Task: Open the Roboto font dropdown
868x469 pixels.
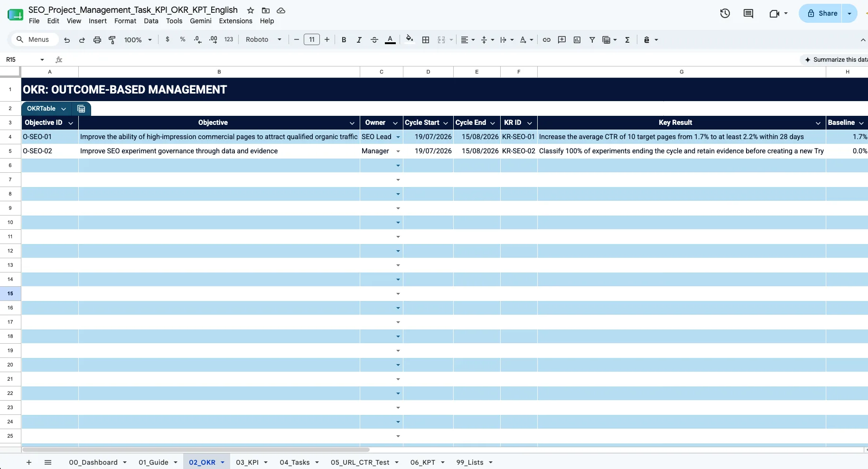Action: (x=263, y=40)
